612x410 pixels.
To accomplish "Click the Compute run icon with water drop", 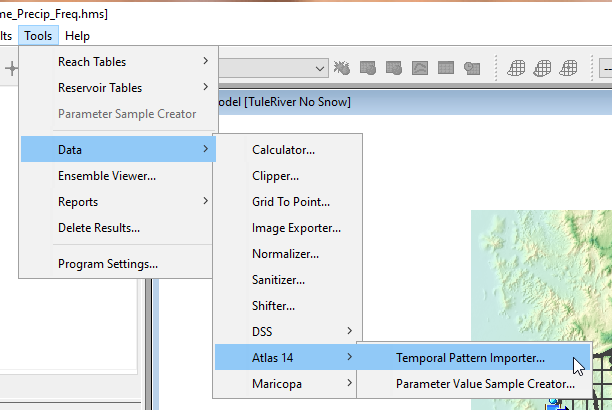I will point(342,68).
